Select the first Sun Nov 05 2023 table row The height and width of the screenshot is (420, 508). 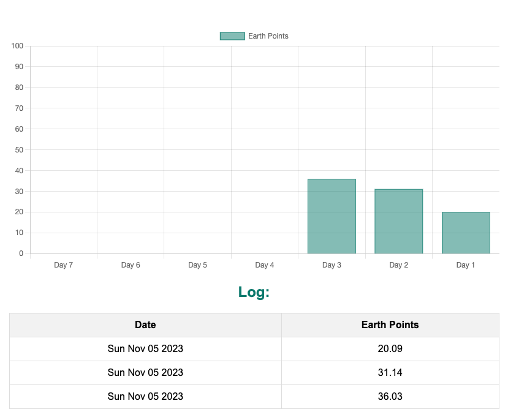(145, 348)
